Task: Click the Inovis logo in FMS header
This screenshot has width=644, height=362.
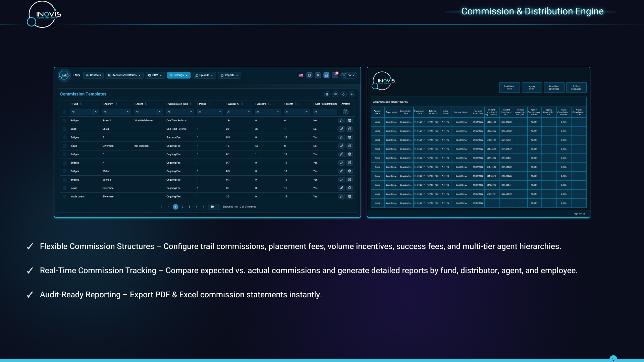Action: coord(64,75)
